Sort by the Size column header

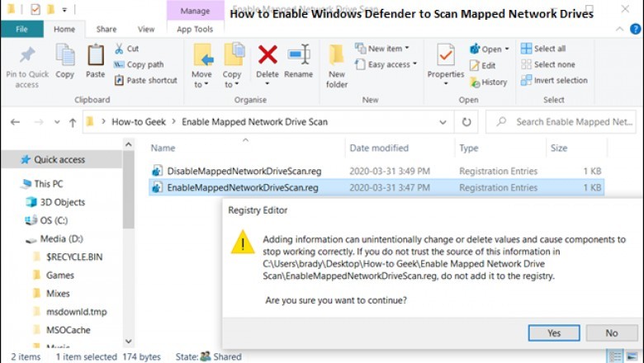pyautogui.click(x=559, y=148)
